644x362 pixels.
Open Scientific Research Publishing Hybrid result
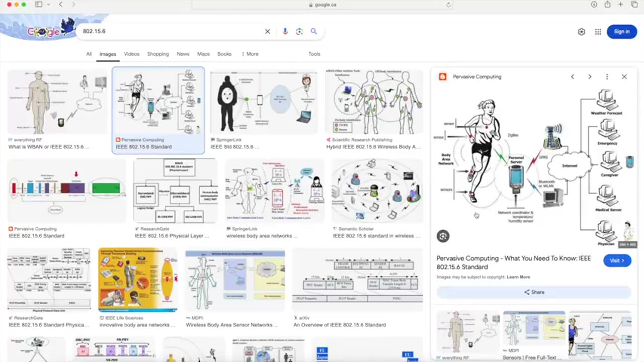[374, 102]
